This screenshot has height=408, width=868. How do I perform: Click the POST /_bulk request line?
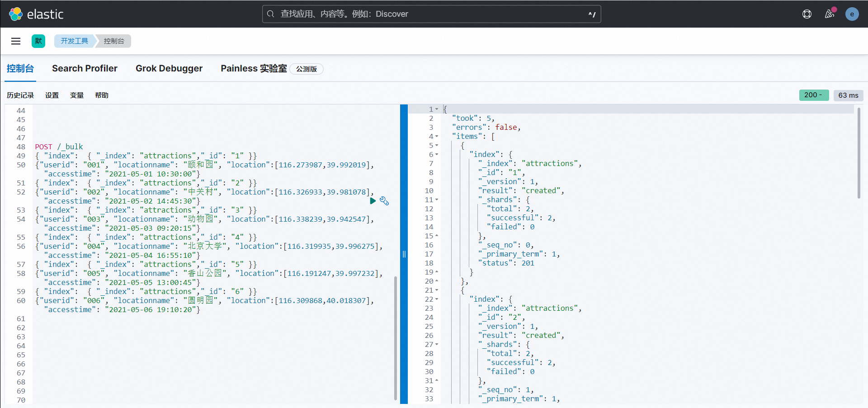pos(59,147)
